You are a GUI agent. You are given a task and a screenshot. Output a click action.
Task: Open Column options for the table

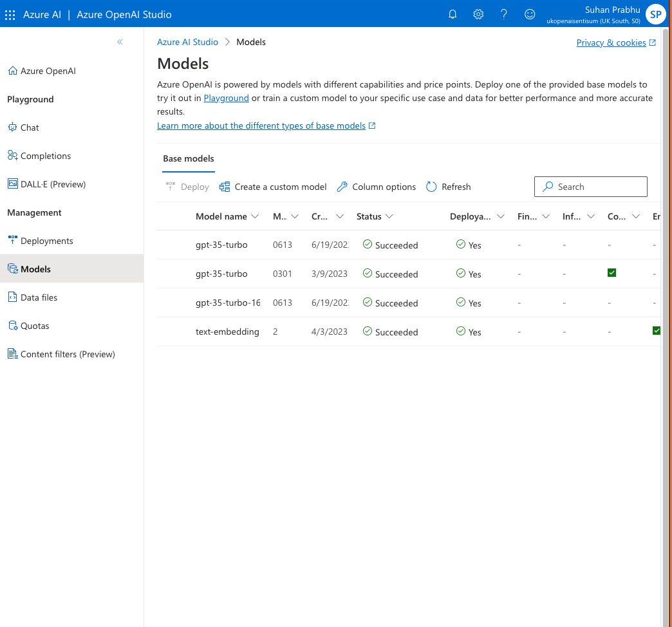[x=376, y=187]
